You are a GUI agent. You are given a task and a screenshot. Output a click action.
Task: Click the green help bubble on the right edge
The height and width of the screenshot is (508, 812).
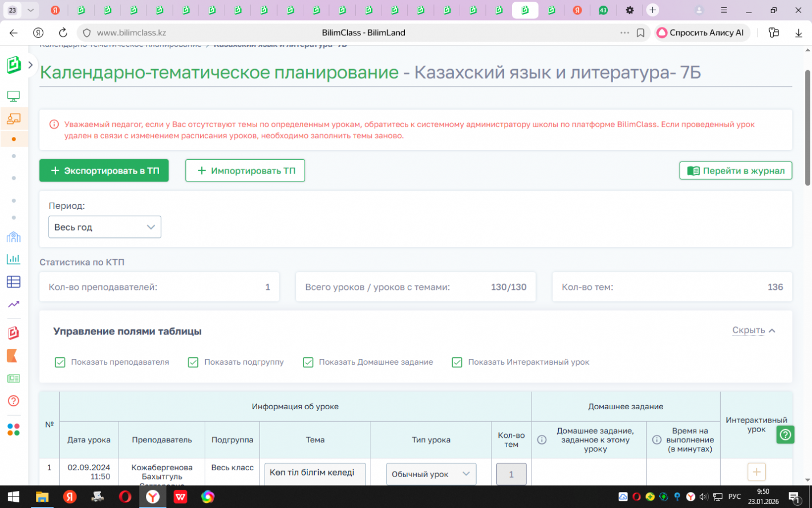tap(785, 435)
